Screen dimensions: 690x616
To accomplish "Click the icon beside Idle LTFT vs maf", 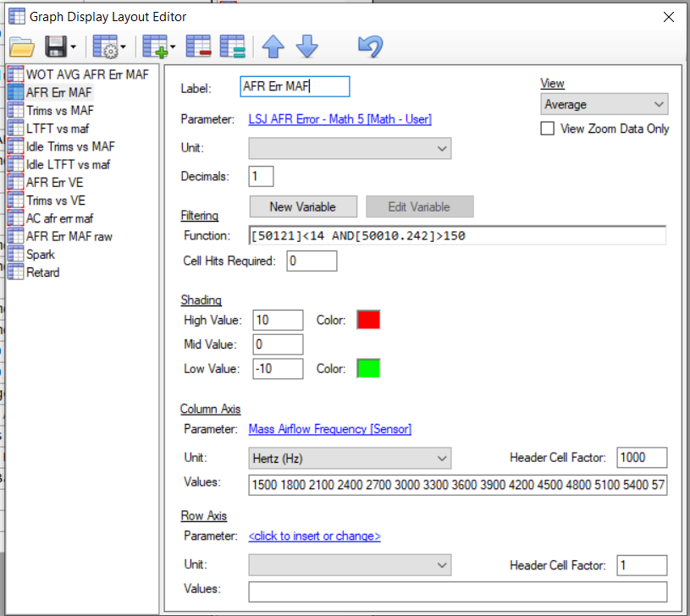I will (16, 164).
